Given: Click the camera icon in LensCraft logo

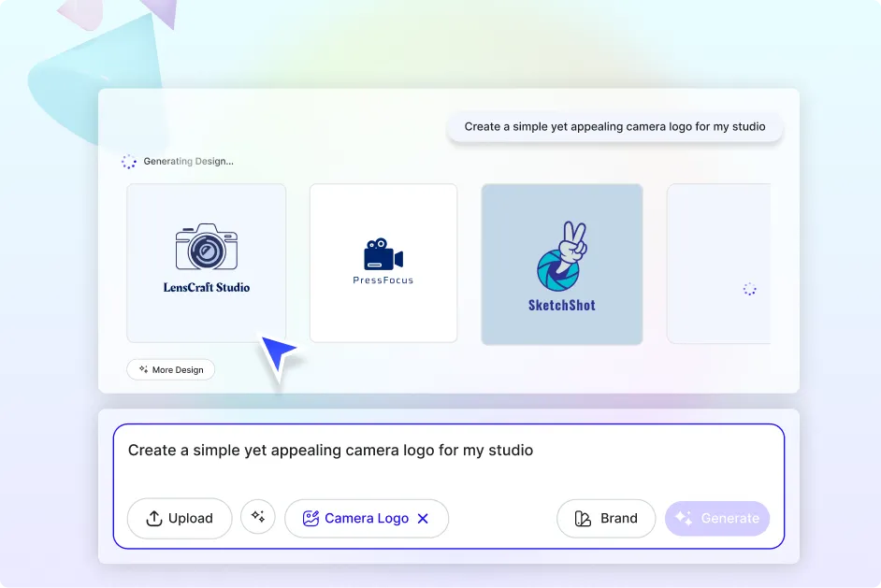Looking at the screenshot, I should [x=207, y=248].
